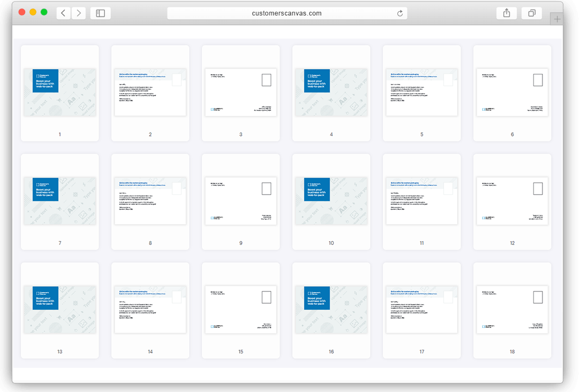This screenshot has height=392, width=581.
Task: Select page 15 thumbnail preview
Action: coord(241,310)
